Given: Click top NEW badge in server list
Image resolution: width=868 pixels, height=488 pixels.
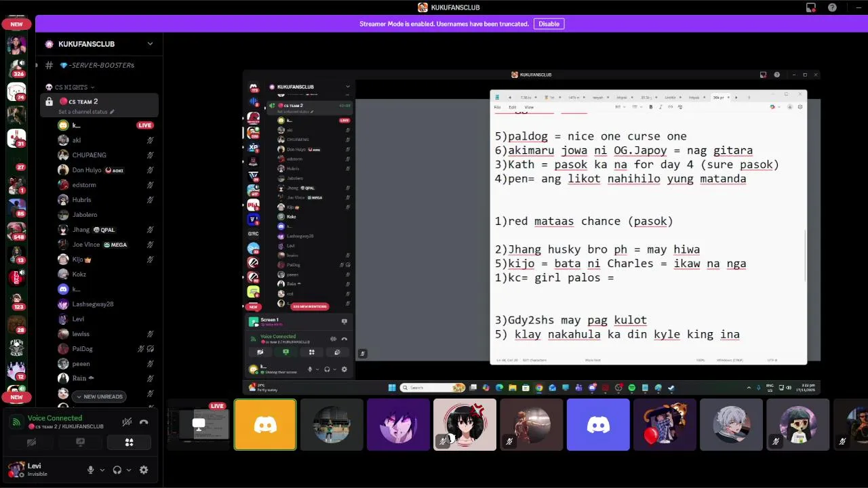Looking at the screenshot, I should 16,24.
